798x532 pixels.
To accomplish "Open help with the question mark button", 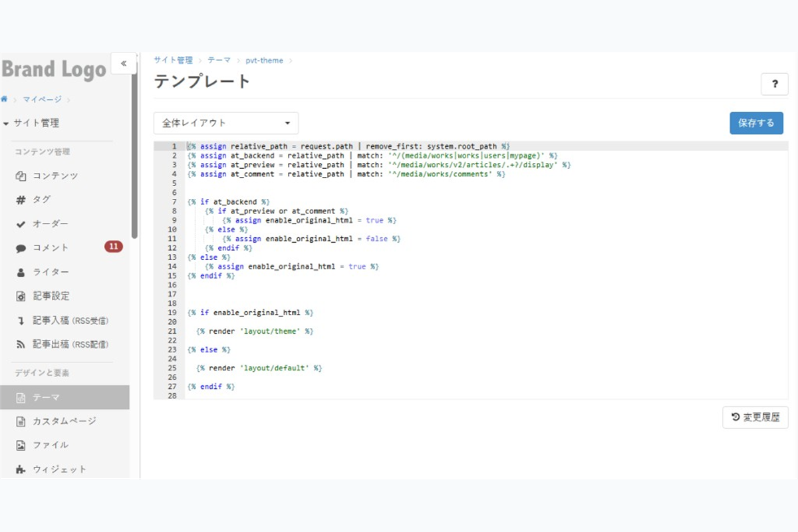I will [x=775, y=84].
